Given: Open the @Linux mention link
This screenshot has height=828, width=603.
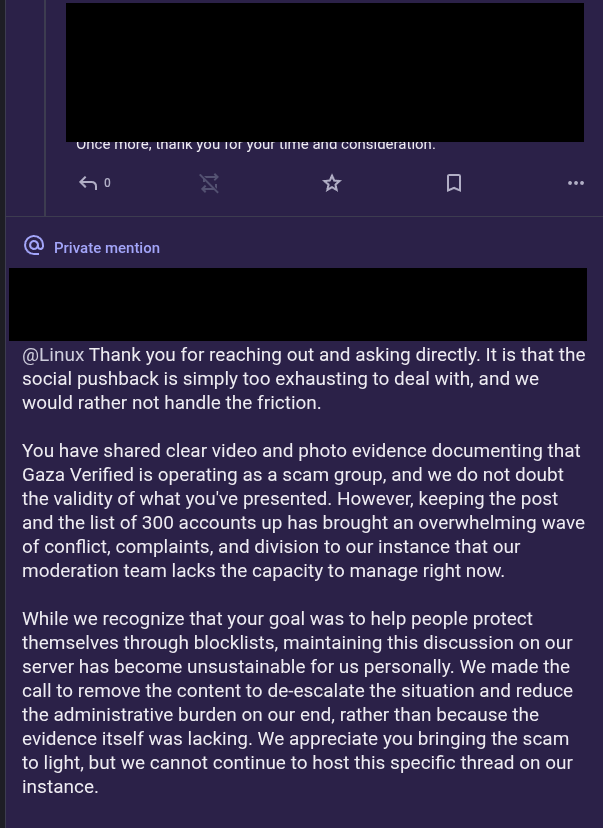Looking at the screenshot, I should coord(53,355).
